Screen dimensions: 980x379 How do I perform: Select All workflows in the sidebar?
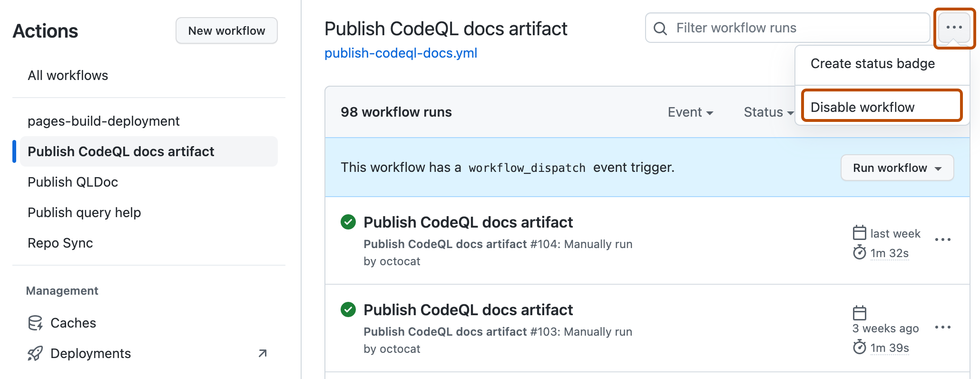tap(68, 75)
